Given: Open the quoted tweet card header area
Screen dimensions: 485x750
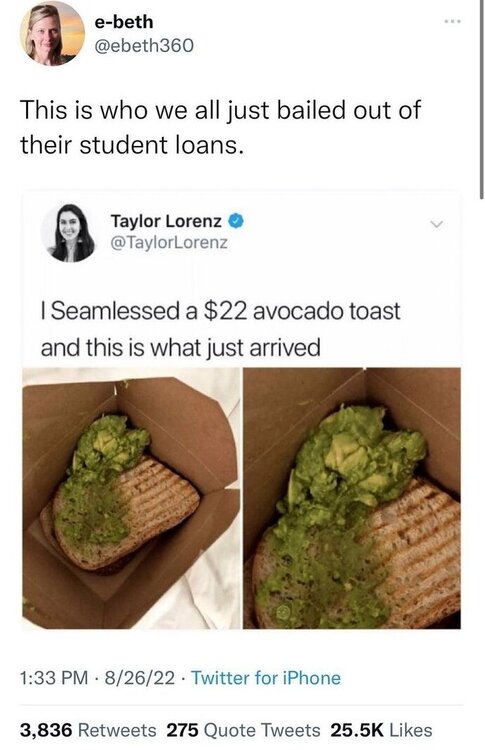Looking at the screenshot, I should tap(243, 233).
